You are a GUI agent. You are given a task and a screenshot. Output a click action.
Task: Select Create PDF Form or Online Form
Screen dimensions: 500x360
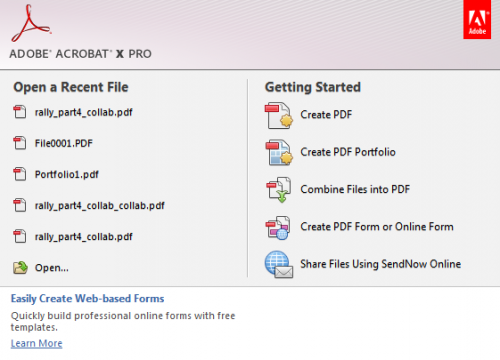(377, 227)
